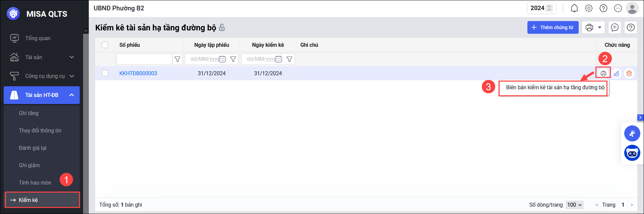Choose Biên bản kiểm kê tài sản hạ tầng đường bộ
The image size is (644, 214).
(555, 88)
